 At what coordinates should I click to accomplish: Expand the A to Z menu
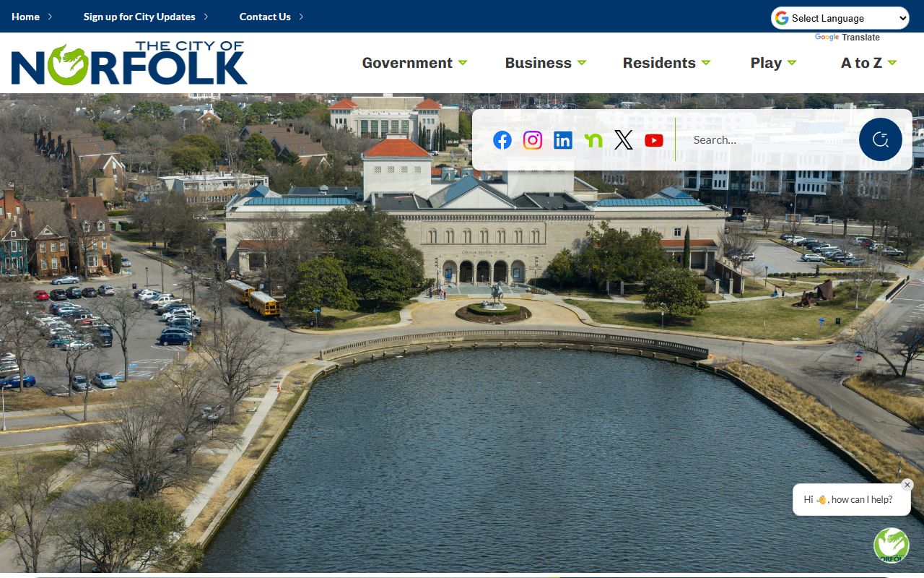click(869, 63)
